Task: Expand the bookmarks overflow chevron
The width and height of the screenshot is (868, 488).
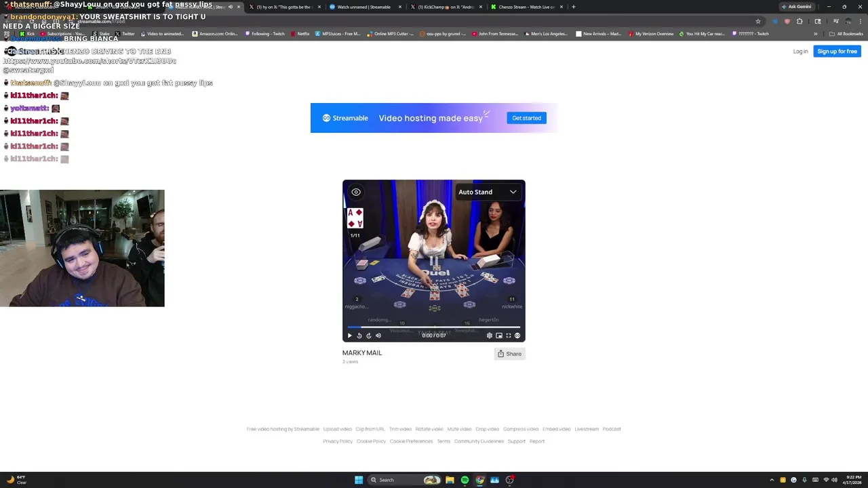Action: (816, 34)
